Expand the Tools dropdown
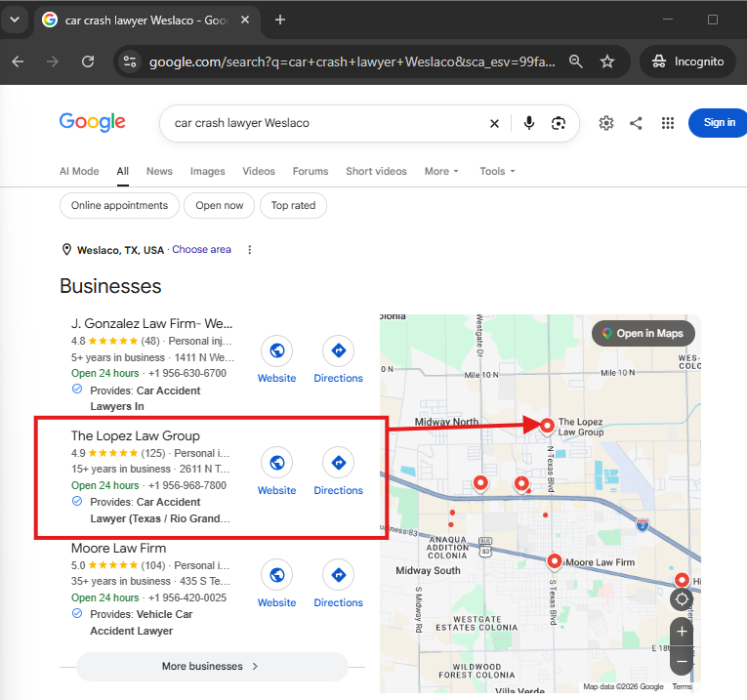 coord(497,172)
